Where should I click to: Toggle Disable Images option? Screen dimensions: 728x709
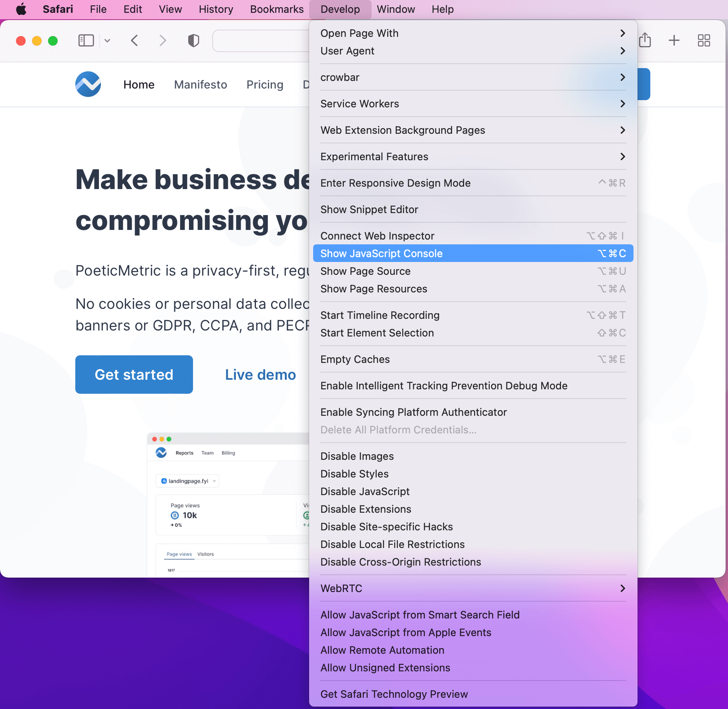coord(473,456)
